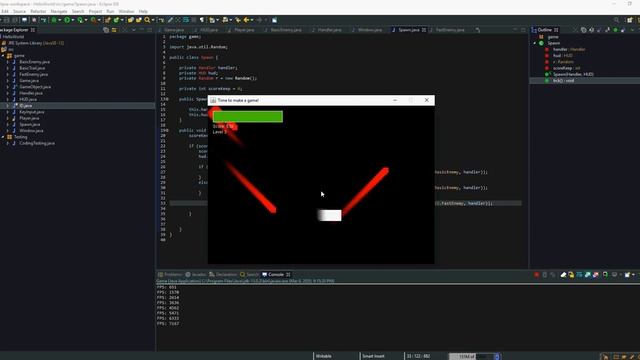Select BasicEnemy.java in Package Explorer
Screen dimensions: 640x360
click(x=34, y=62)
